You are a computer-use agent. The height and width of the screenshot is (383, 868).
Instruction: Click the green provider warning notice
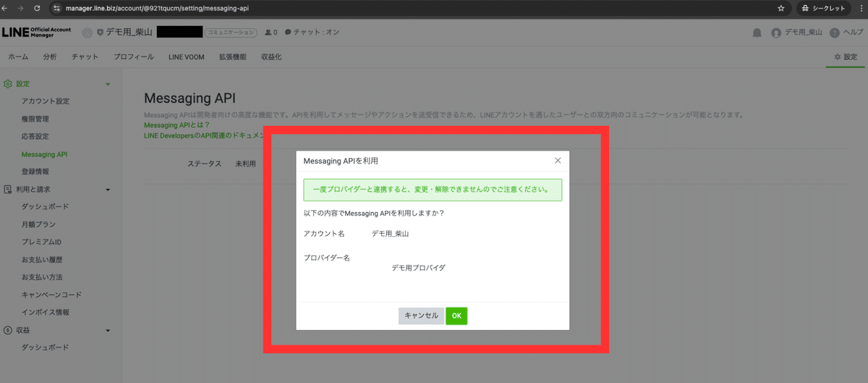[x=433, y=190]
